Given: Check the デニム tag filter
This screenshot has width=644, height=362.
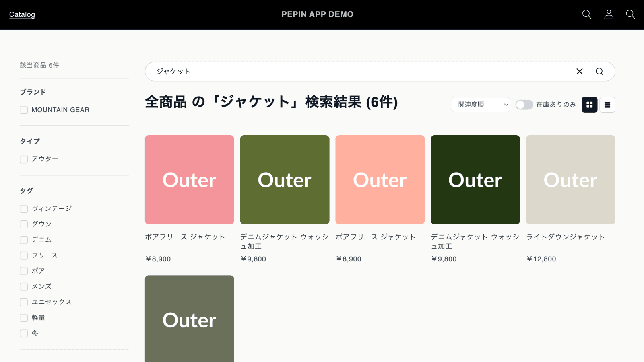Looking at the screenshot, I should pos(24,240).
